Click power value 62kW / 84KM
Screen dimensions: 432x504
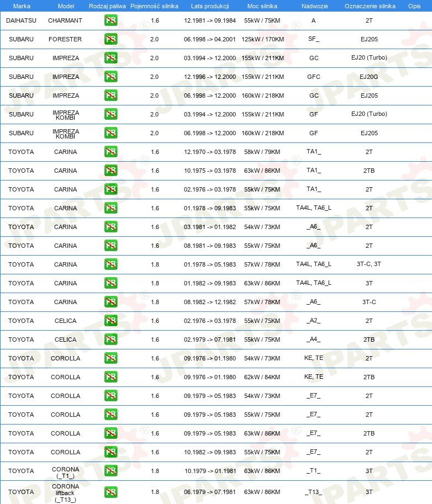262,377
